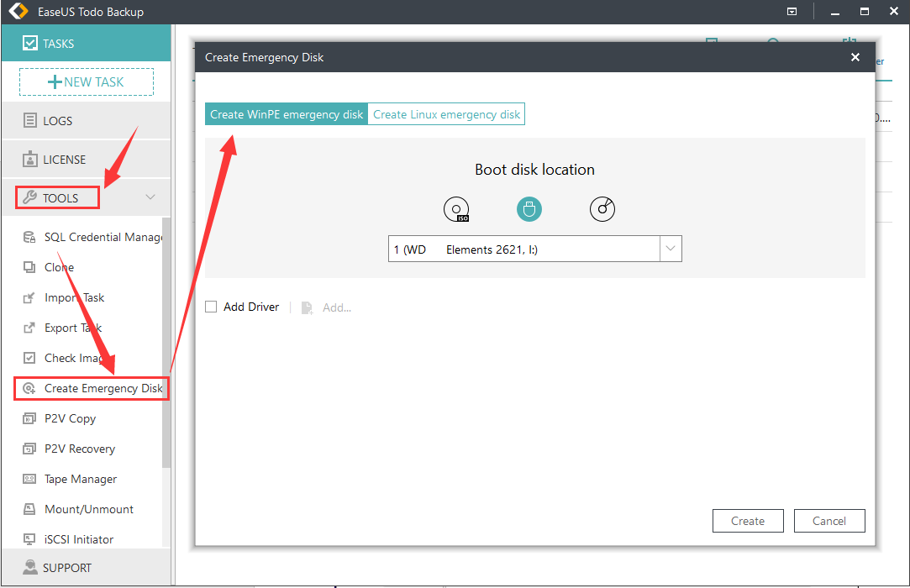This screenshot has height=588, width=910.
Task: Click the Cancel button
Action: (x=829, y=521)
